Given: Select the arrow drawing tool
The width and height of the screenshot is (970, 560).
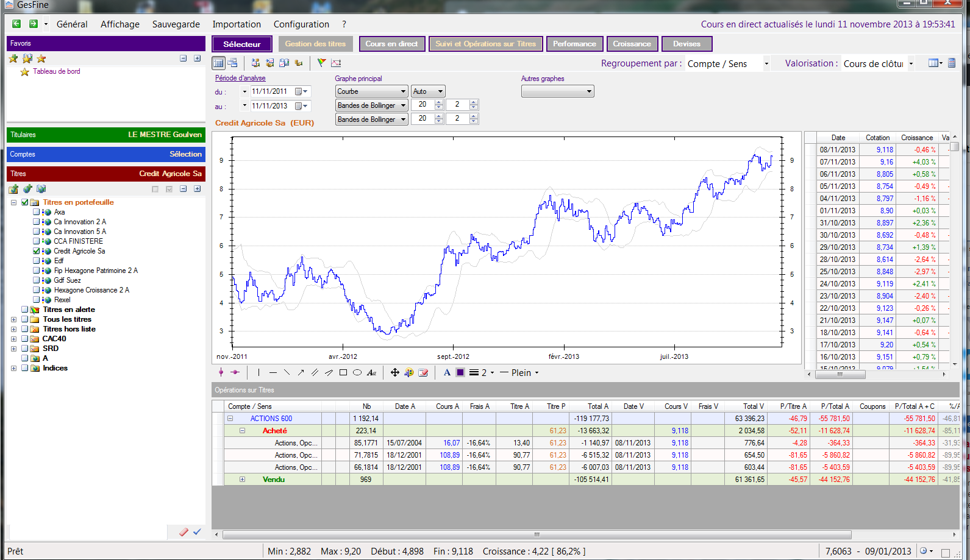Looking at the screenshot, I should (301, 372).
